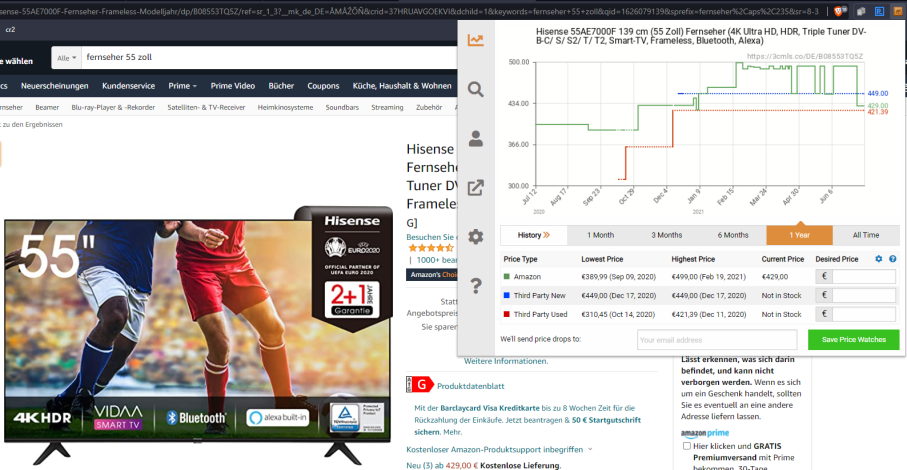Click the blue help icon by Desired Price
Screen dimensions: 907x470
[x=893, y=259]
